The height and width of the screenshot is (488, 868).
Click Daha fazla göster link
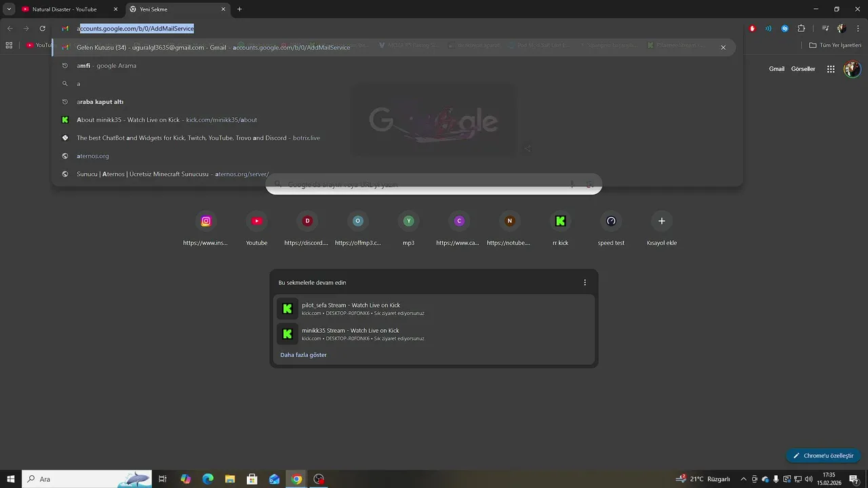[x=303, y=355]
